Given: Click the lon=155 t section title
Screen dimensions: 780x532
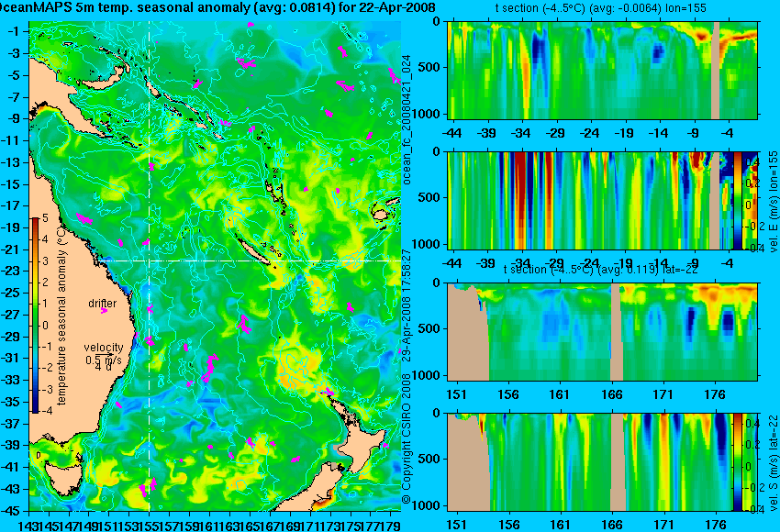Looking at the screenshot, I should (x=600, y=8).
